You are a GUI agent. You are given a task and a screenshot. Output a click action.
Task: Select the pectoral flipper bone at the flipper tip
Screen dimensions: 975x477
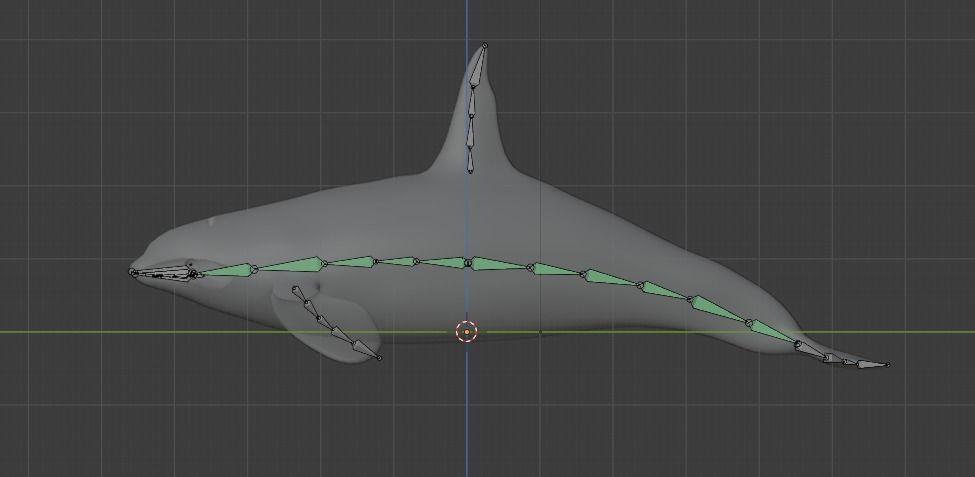pyautogui.click(x=366, y=350)
